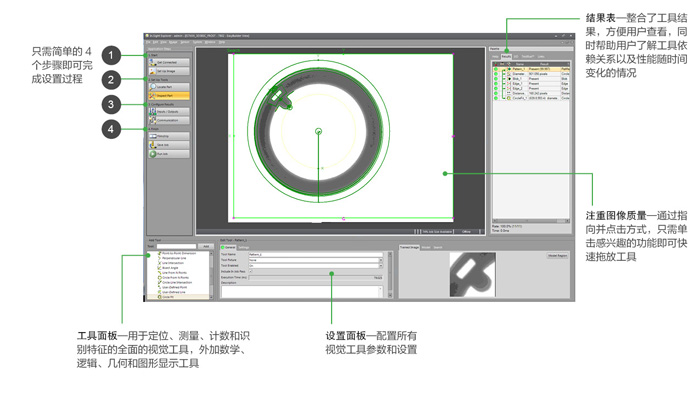Viewport: 700px width, 398px height.
Task: Open the System menu
Action: [x=197, y=42]
